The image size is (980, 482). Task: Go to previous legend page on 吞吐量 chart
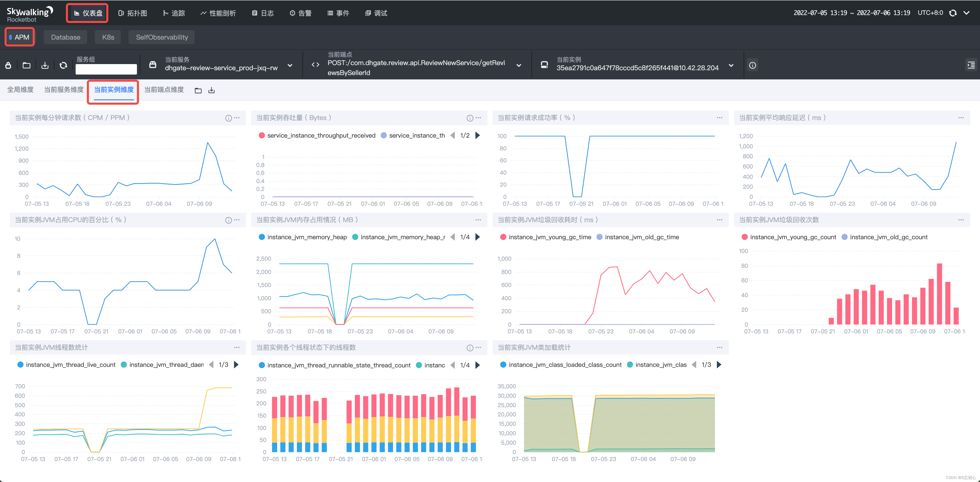453,135
